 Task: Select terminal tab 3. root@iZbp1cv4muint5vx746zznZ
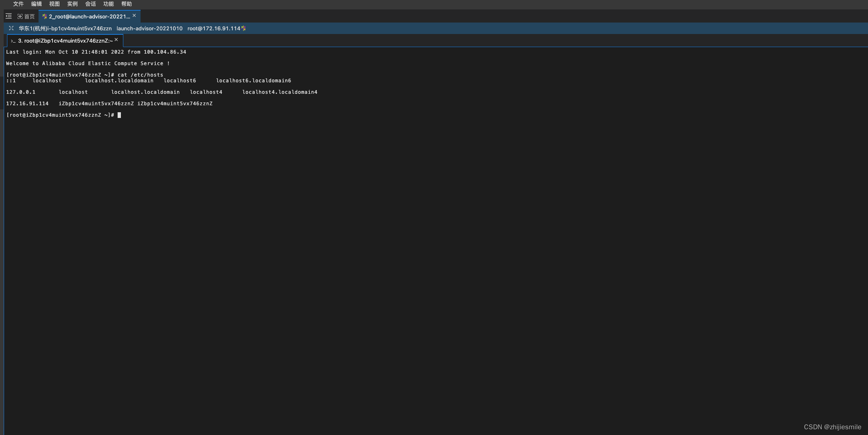click(x=65, y=41)
